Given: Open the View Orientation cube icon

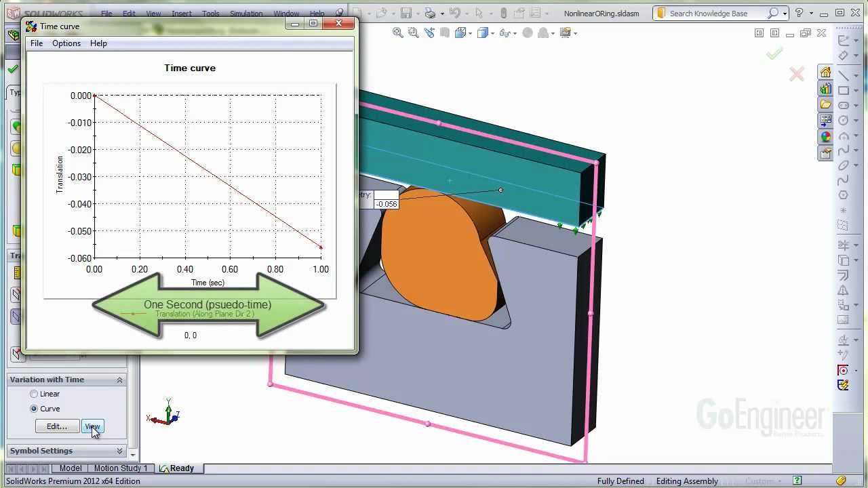Looking at the screenshot, I should coord(461,33).
